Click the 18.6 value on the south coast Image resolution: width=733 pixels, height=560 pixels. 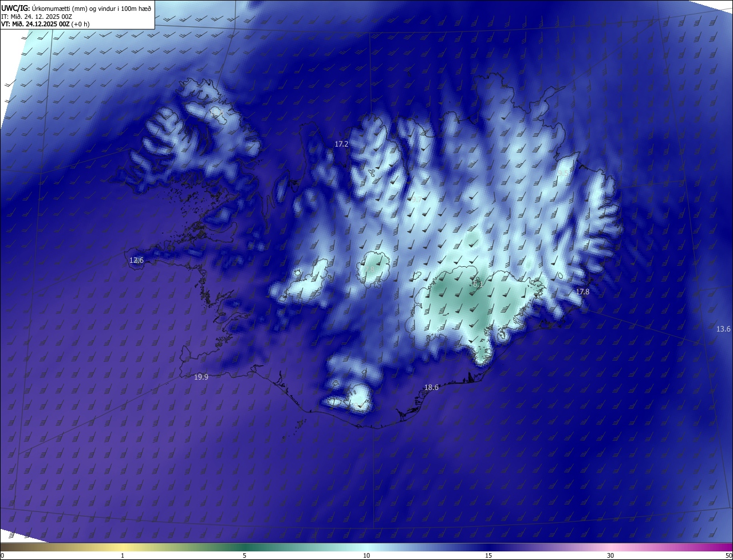pos(431,387)
